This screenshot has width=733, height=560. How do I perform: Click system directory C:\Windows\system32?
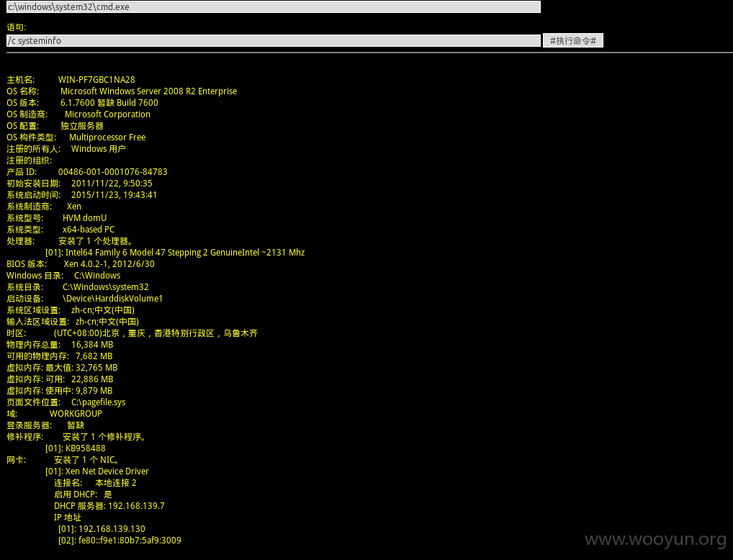click(106, 287)
